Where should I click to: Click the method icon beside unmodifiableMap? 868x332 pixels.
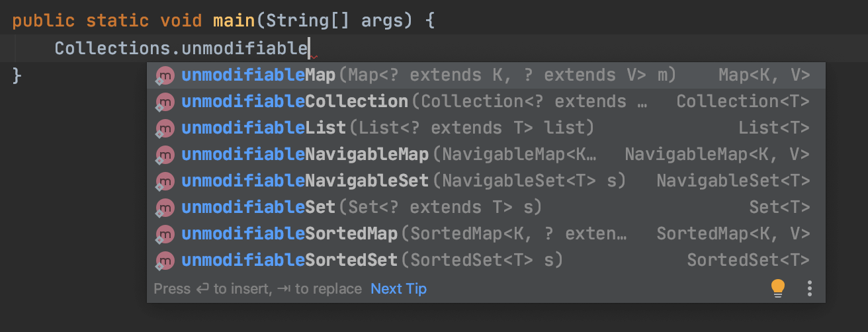[165, 75]
